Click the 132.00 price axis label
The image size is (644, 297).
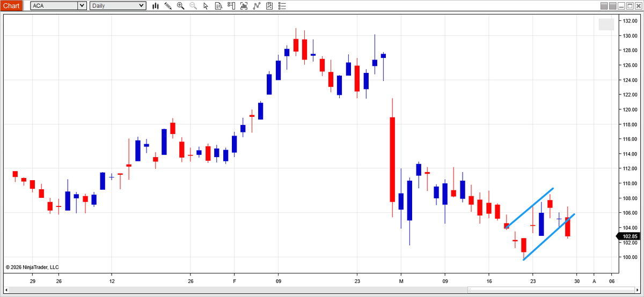631,21
